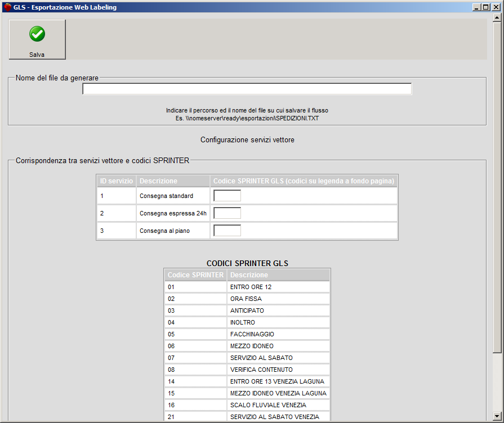Click SPRINTER code field for Consegna standard
504x423 pixels.
[x=227, y=196]
